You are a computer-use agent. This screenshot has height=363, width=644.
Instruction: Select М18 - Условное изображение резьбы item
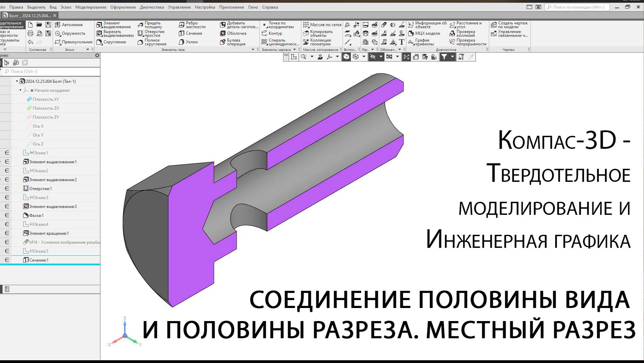point(61,242)
